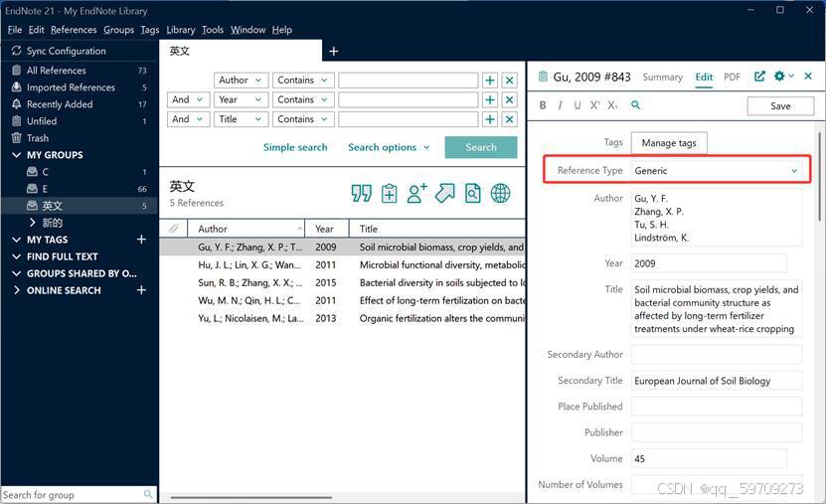Select the Hu, J. L. 2011 reference
The image size is (826, 504).
[342, 264]
